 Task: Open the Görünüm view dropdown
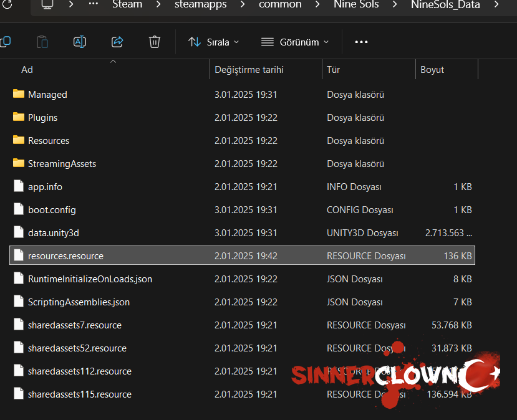pos(295,42)
